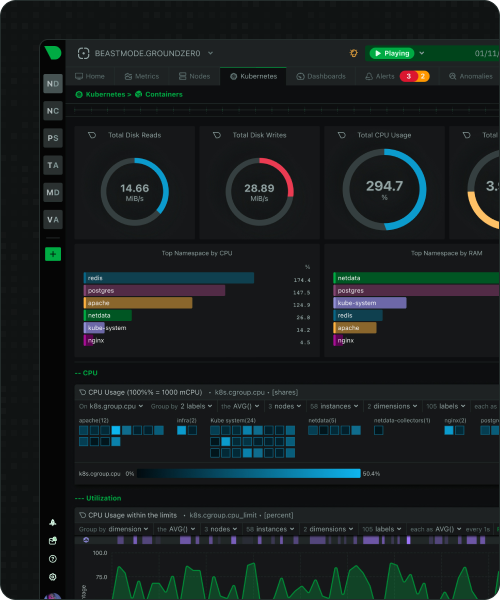Open the help question mark icon
Image resolution: width=500 pixels, height=600 pixels.
pyautogui.click(x=53, y=559)
